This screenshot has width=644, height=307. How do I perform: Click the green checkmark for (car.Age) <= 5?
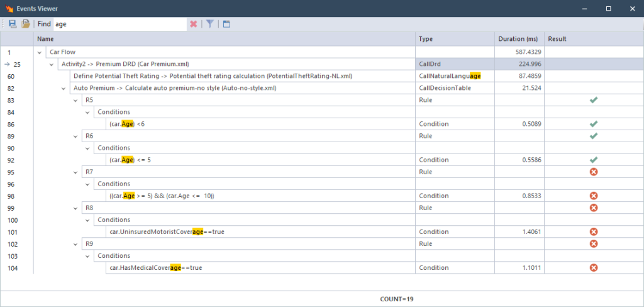[593, 159]
